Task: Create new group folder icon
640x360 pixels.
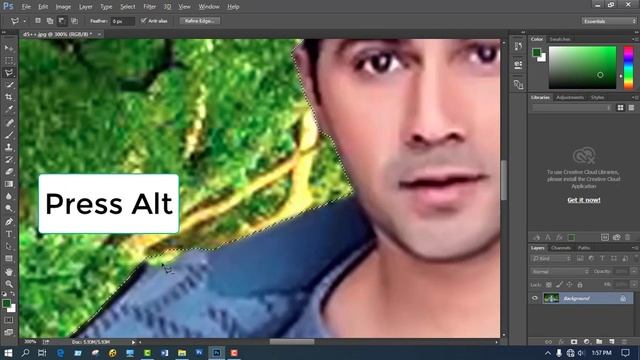Action: [x=599, y=342]
